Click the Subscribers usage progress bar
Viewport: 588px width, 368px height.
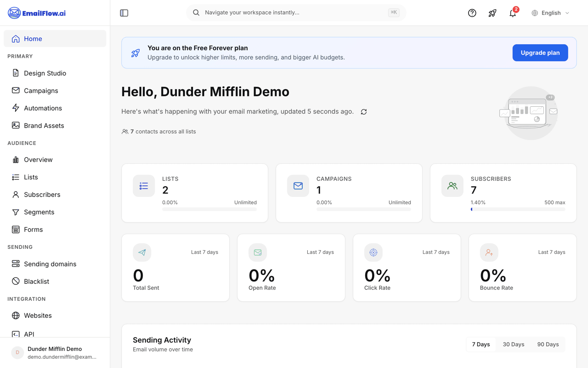tap(518, 209)
